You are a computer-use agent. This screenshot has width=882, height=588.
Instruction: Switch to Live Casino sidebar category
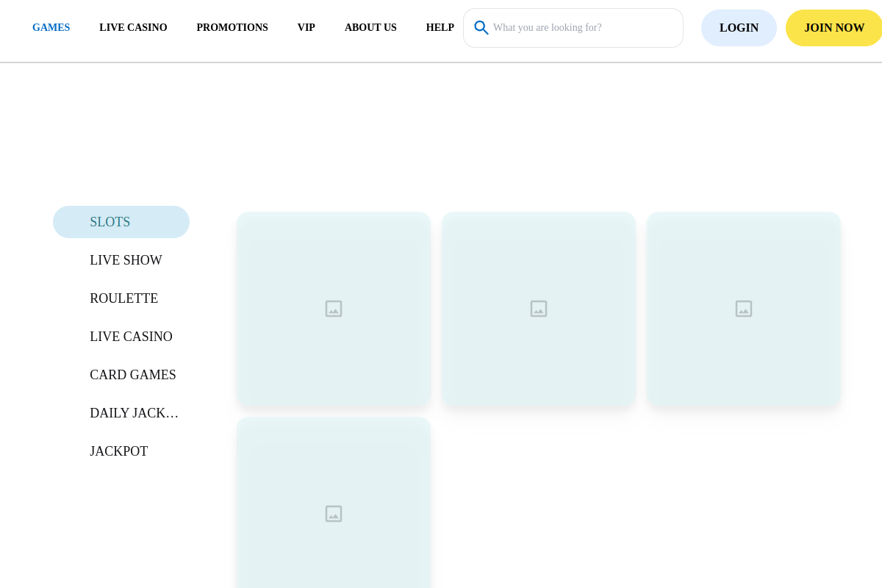coord(121,337)
